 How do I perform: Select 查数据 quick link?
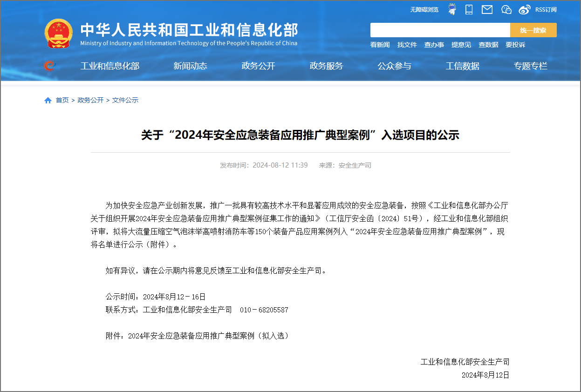(x=488, y=45)
